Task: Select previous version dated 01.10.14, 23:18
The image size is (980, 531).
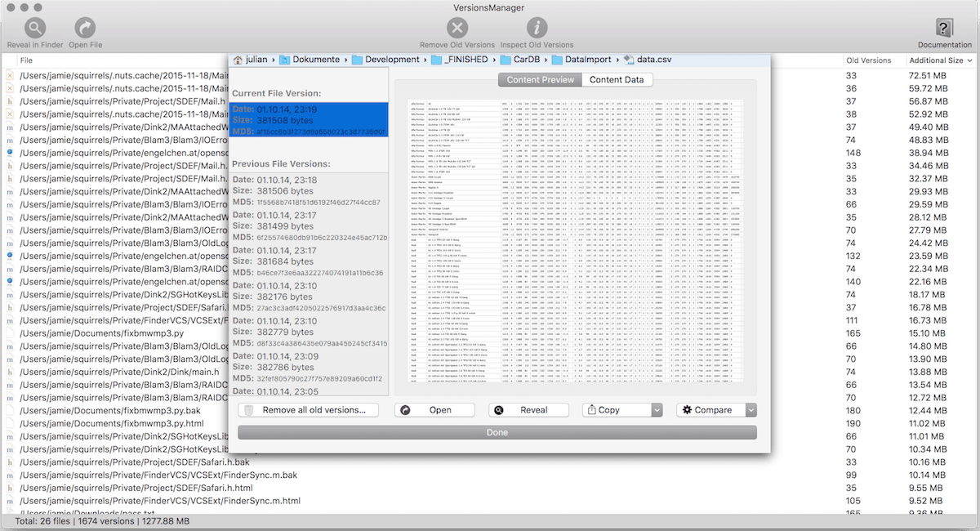Action: pos(309,190)
